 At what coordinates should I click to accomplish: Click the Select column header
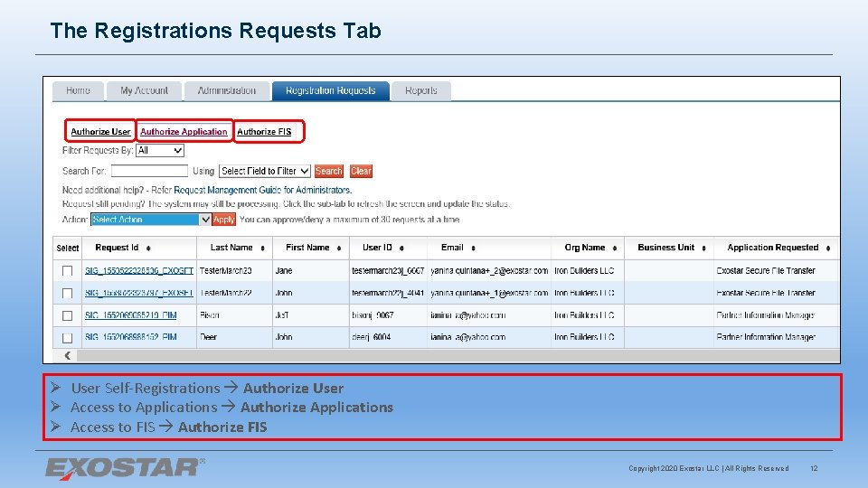point(68,249)
